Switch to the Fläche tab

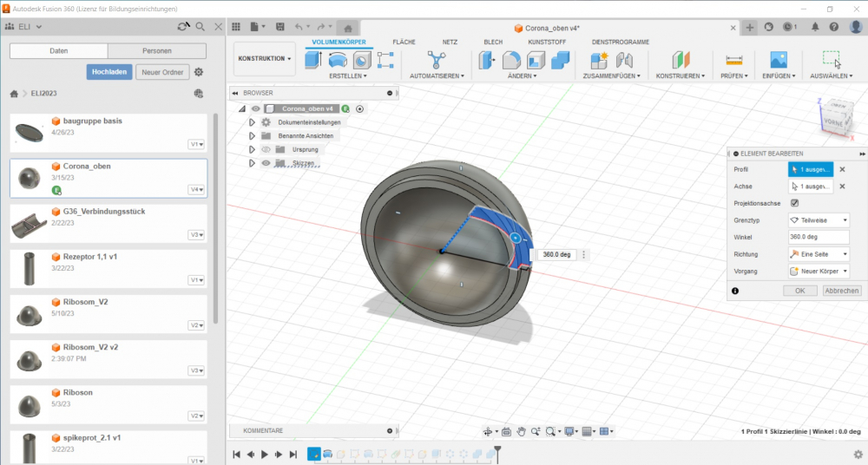[x=404, y=42]
